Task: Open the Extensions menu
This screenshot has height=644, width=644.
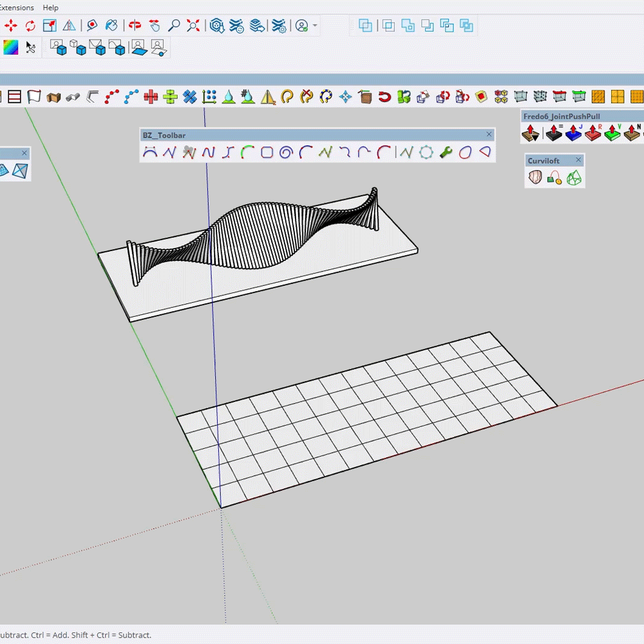Action: click(x=16, y=8)
